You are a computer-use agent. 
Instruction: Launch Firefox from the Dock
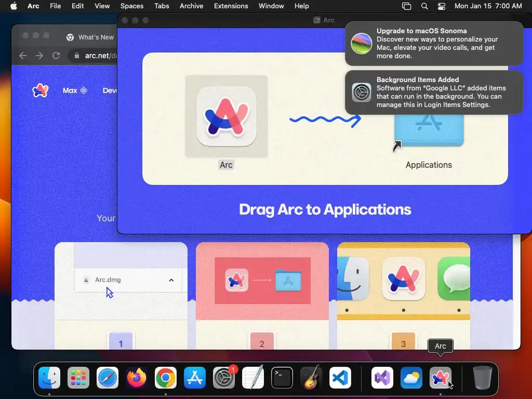click(137, 378)
